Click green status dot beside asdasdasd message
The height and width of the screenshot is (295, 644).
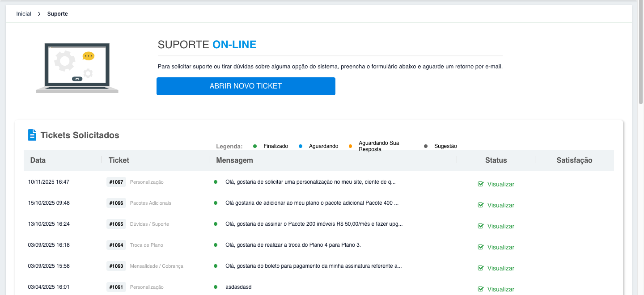(x=216, y=287)
